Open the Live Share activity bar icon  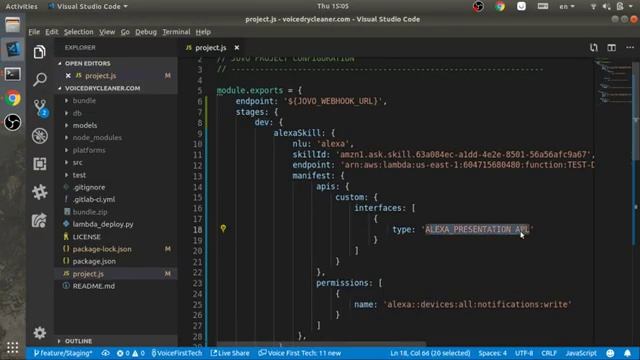point(39,220)
